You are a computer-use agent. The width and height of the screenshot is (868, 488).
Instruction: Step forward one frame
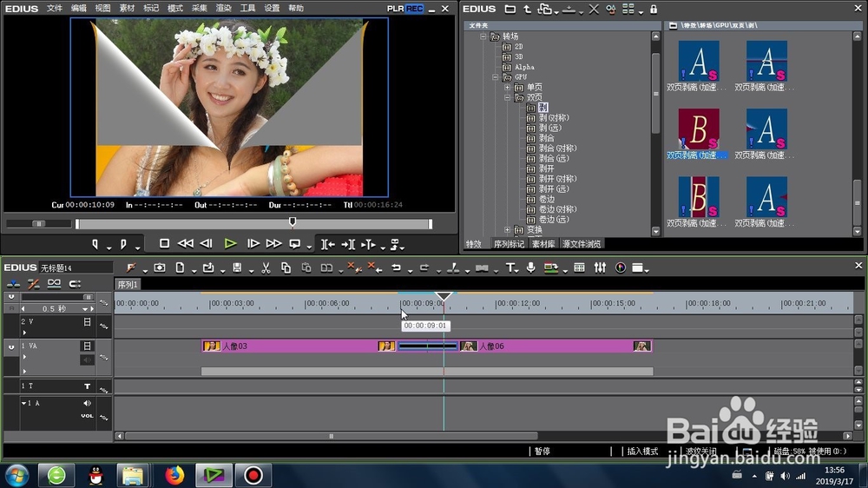253,244
